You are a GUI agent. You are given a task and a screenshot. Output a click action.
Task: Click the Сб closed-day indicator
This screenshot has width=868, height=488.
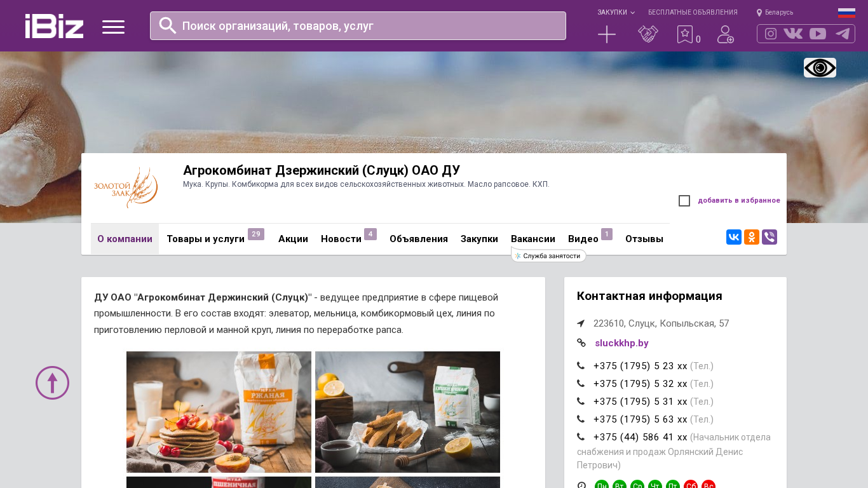(691, 485)
